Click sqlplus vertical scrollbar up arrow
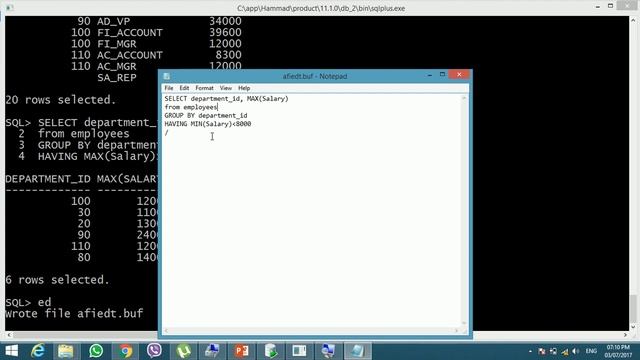 click(633, 20)
